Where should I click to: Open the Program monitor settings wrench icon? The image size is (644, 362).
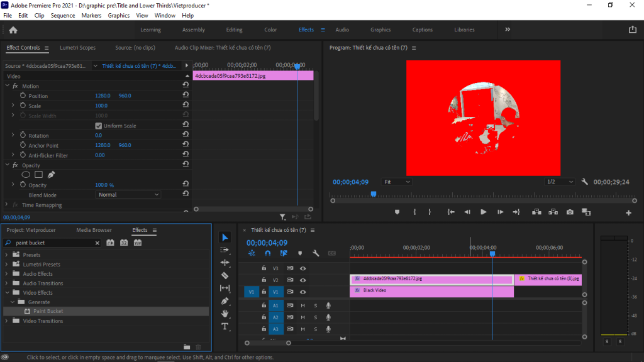pyautogui.click(x=584, y=181)
